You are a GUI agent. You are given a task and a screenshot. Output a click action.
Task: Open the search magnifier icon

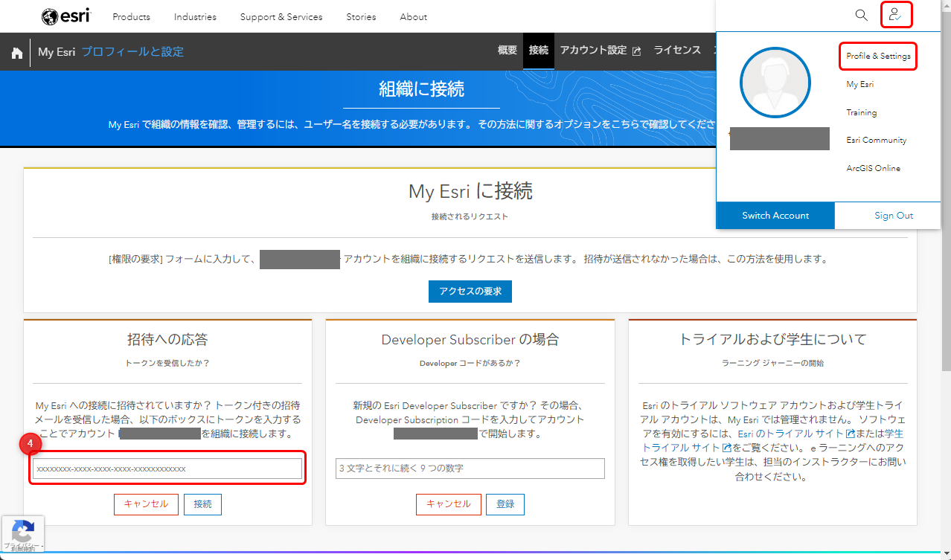[x=861, y=15]
